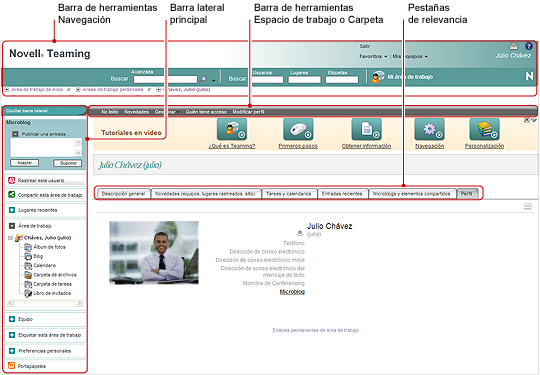Open the Microblog link in profile
This screenshot has height=375, width=540.
coord(292,292)
